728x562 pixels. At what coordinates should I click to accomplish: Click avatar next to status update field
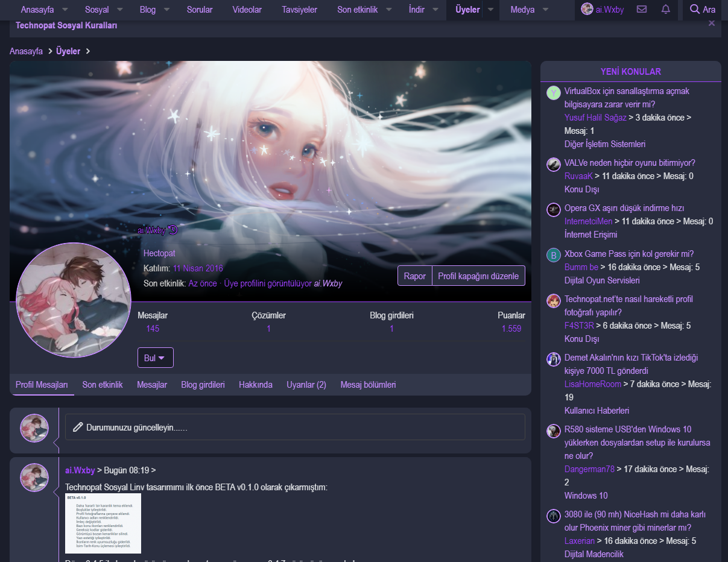coord(34,428)
